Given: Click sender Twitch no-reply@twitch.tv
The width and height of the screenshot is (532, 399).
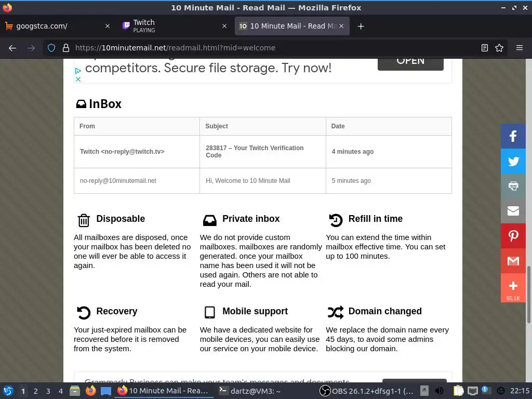Looking at the screenshot, I should click(122, 152).
